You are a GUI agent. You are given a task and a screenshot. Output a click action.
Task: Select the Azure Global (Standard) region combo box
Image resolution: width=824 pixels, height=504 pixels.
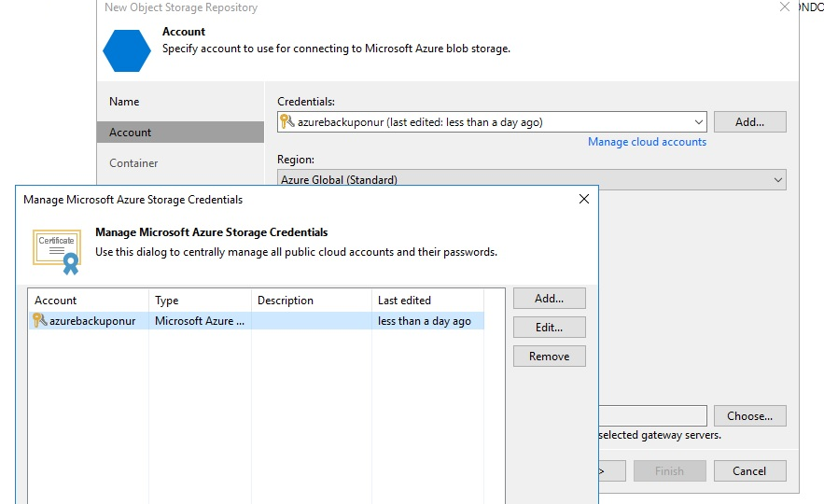click(x=531, y=180)
